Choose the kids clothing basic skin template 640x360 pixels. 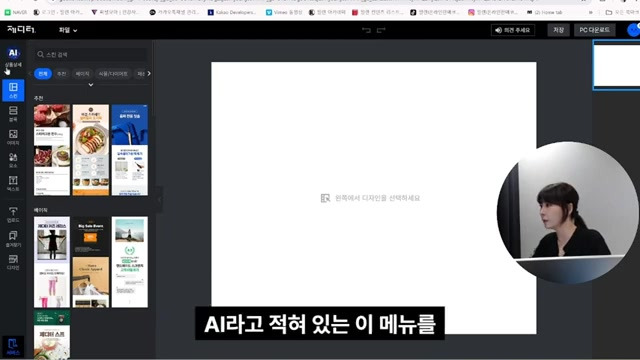[x=52, y=262]
